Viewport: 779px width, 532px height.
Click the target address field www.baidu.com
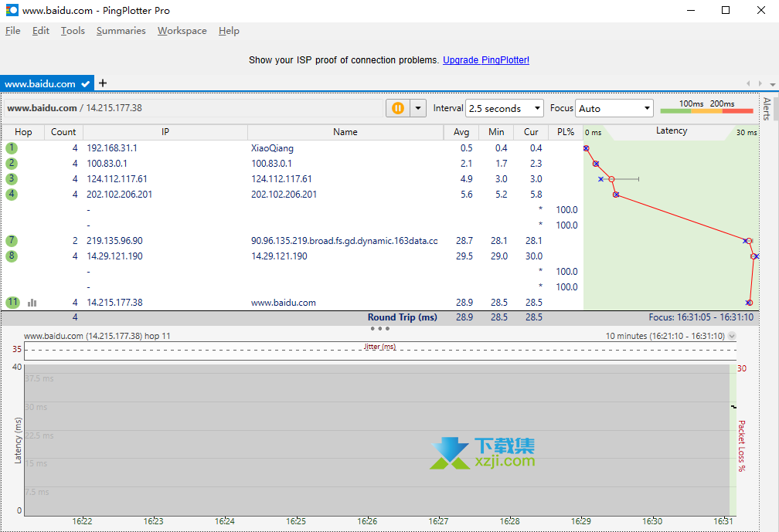click(x=194, y=108)
